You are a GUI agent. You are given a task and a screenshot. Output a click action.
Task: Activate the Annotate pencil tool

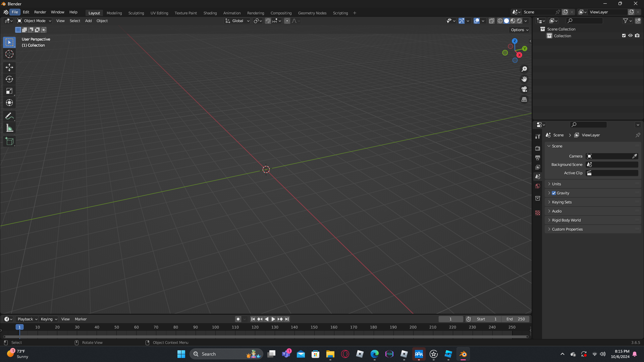pyautogui.click(x=9, y=116)
